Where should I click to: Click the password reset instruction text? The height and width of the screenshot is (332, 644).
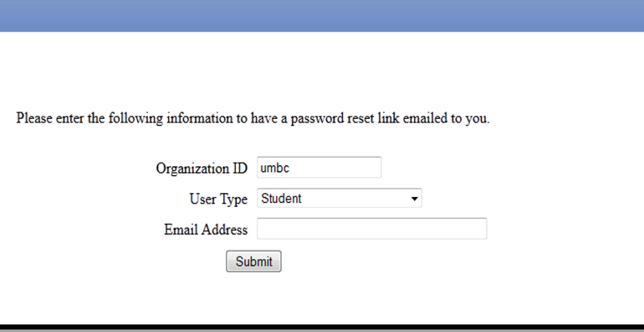click(253, 119)
